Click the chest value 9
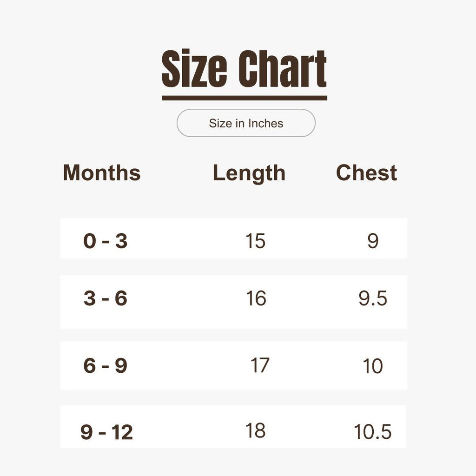 pyautogui.click(x=373, y=241)
